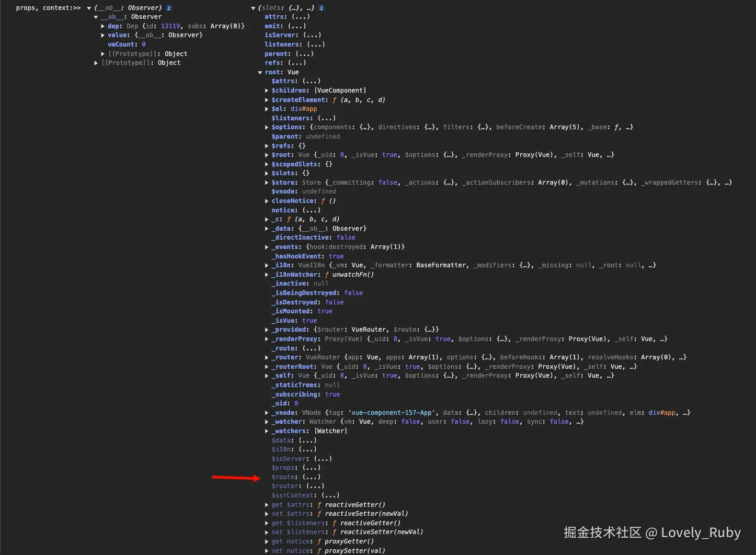Viewport: 756px width, 555px height.
Task: Invoke the attrs: (...) getter
Action: tap(301, 17)
